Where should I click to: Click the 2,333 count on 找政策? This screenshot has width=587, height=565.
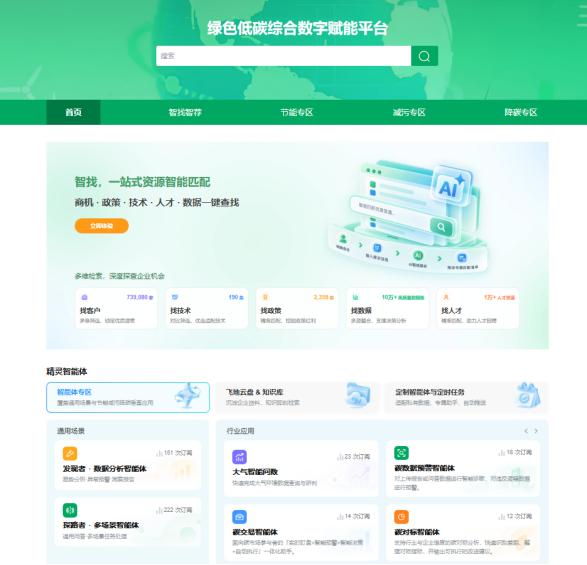click(x=323, y=297)
